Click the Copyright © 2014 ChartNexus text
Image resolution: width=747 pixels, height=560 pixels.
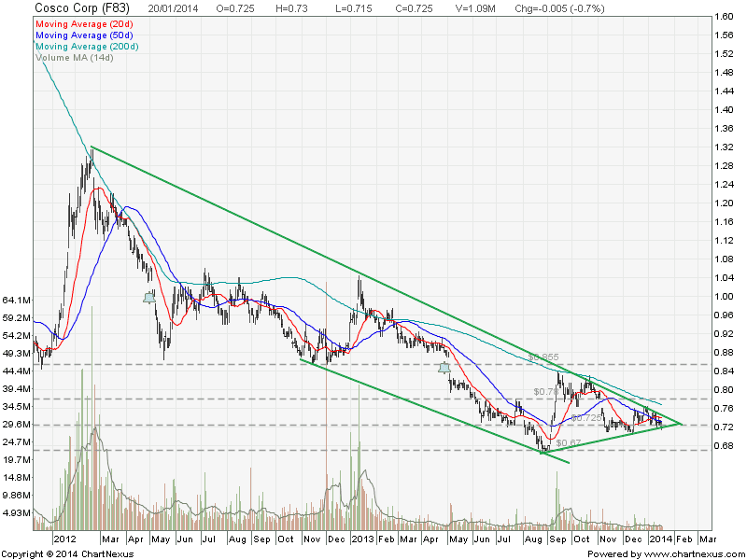[x=68, y=554]
